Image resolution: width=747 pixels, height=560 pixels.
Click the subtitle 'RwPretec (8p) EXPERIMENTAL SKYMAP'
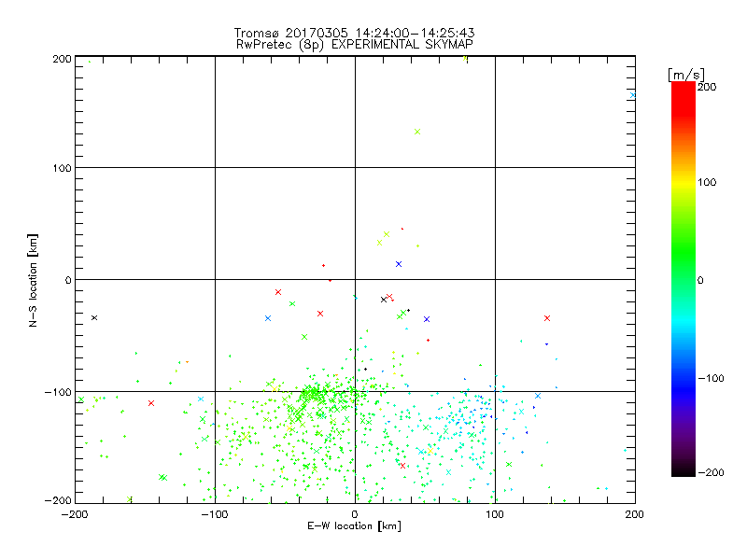coord(355,45)
